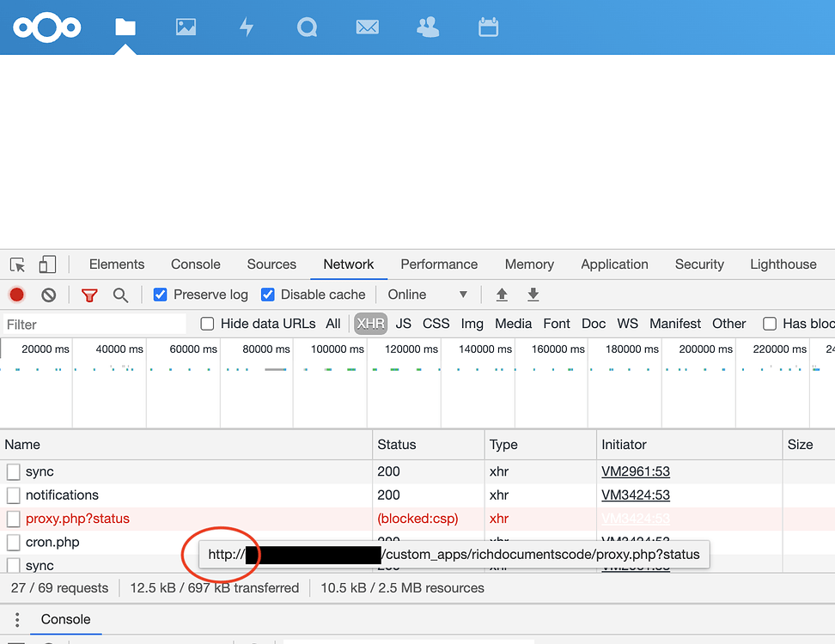Clear the network log
The width and height of the screenshot is (835, 644).
48,295
